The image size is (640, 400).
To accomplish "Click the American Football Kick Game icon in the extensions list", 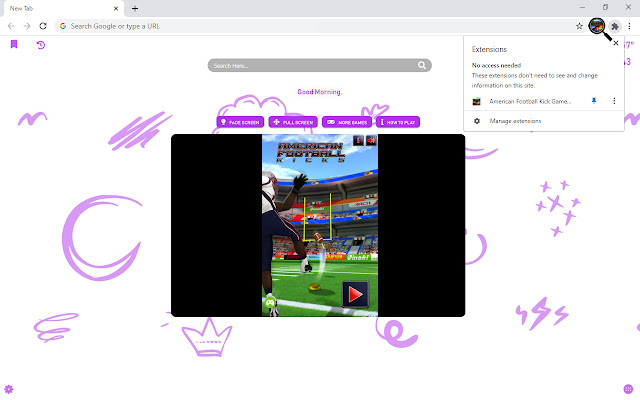I will (476, 102).
